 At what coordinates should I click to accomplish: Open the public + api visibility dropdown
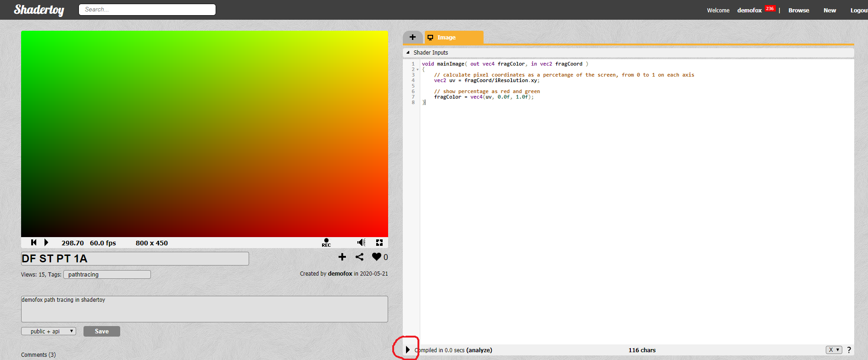[x=49, y=331]
